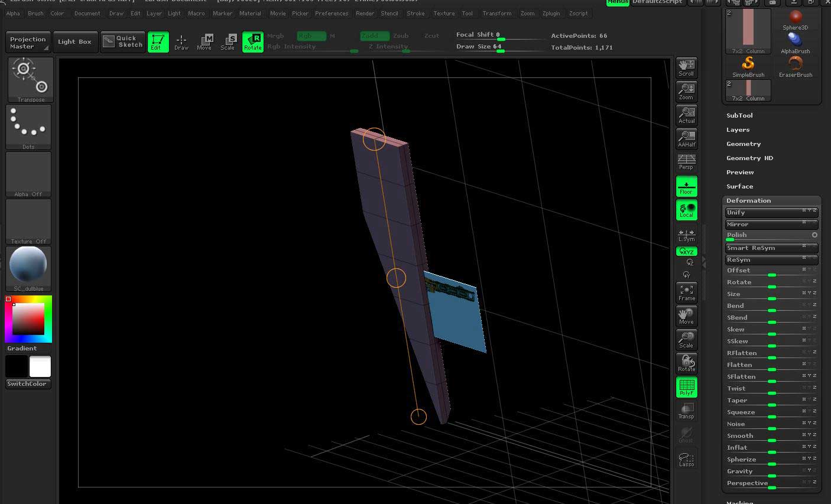
Task: Open the Zplugin menu
Action: (551, 13)
